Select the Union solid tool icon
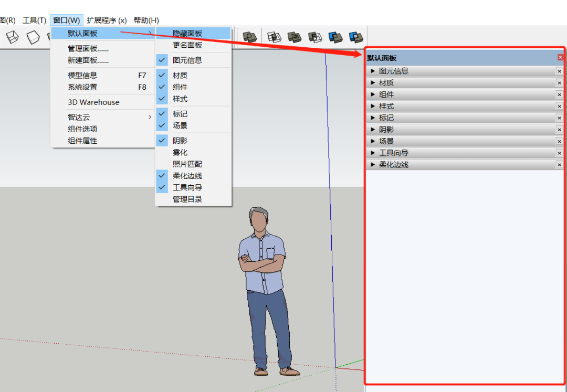567x392 pixels. pyautogui.click(x=295, y=37)
